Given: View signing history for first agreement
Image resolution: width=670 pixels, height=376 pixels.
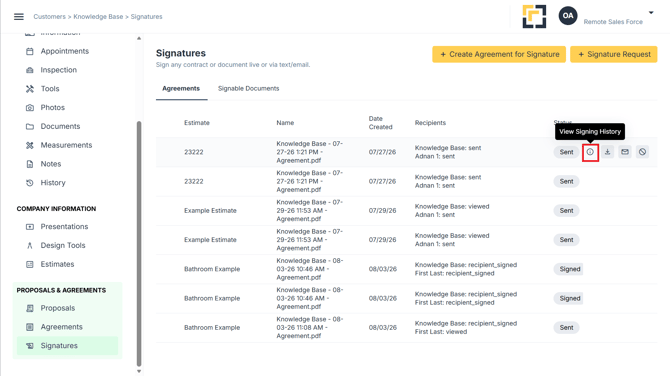Looking at the screenshot, I should [590, 152].
